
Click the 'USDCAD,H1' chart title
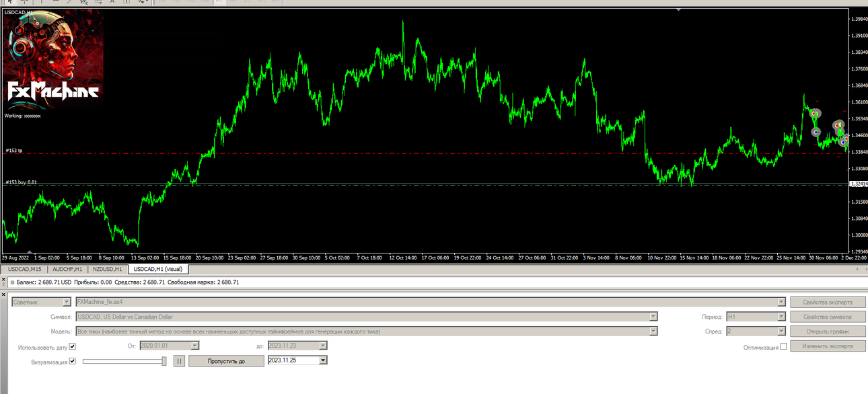tap(19, 12)
